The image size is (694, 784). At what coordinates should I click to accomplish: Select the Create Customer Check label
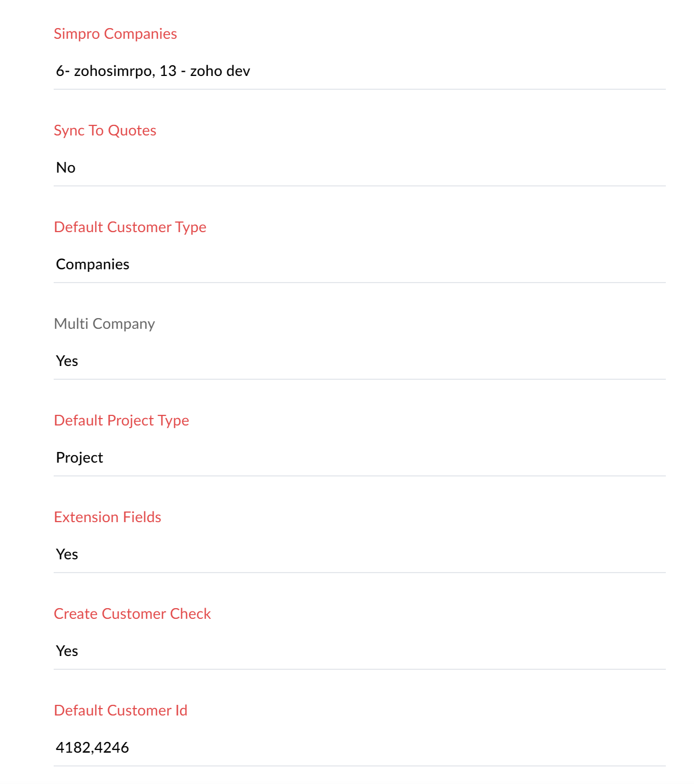click(132, 614)
